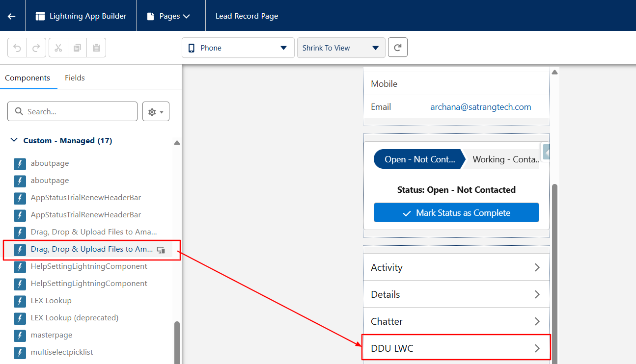Click the magnifier icon in the Search box

[x=19, y=111]
